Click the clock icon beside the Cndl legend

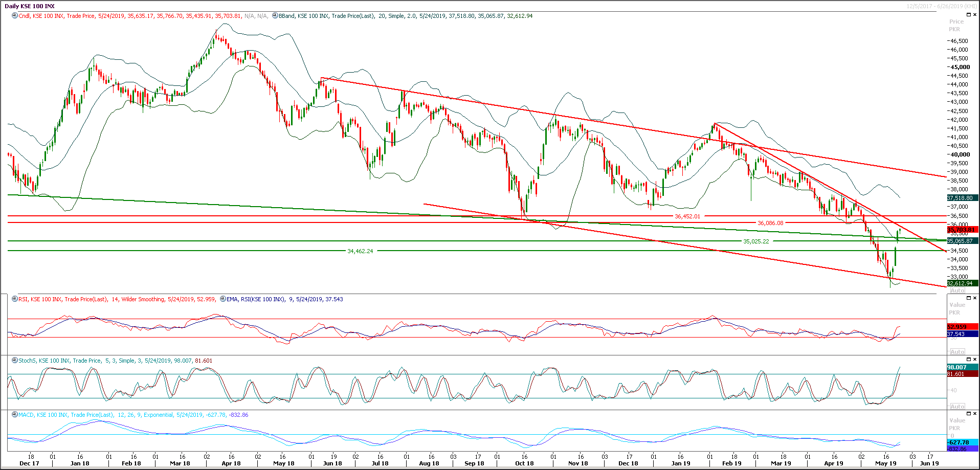[14, 16]
